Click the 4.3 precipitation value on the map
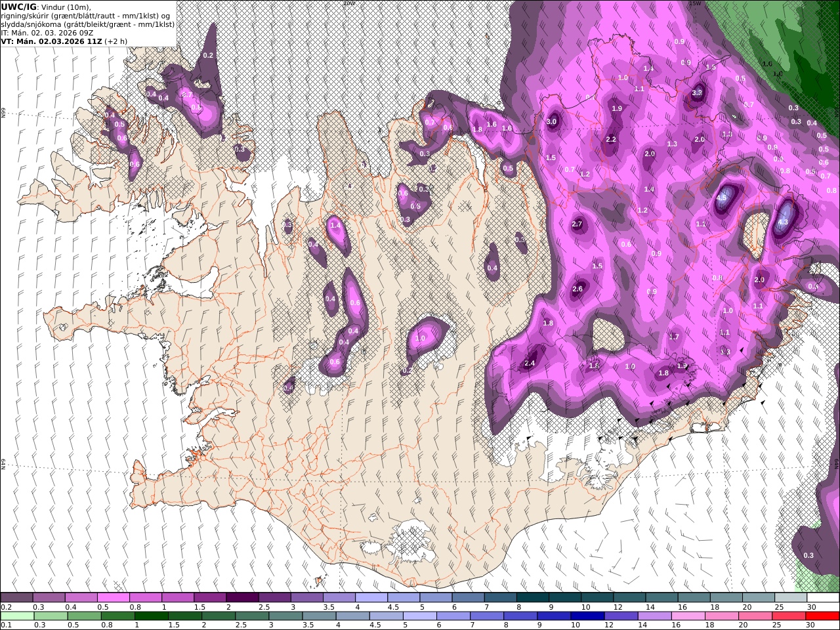The image size is (840, 630). click(782, 222)
